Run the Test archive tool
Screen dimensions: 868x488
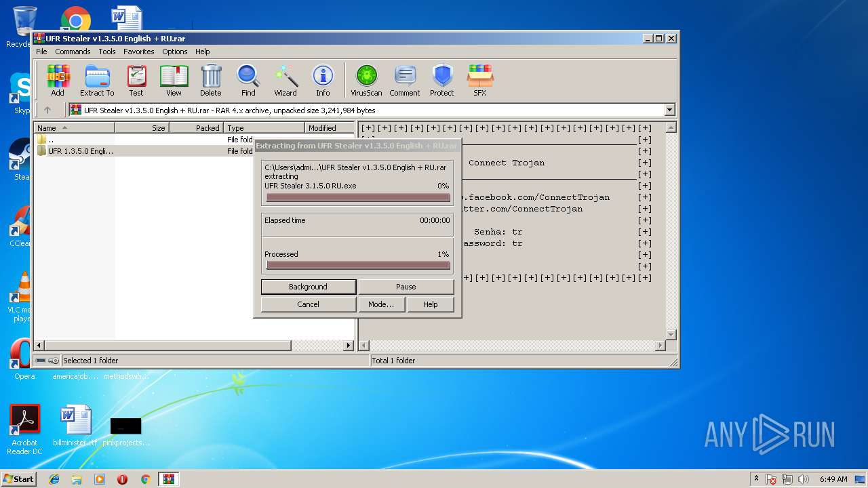pos(136,81)
